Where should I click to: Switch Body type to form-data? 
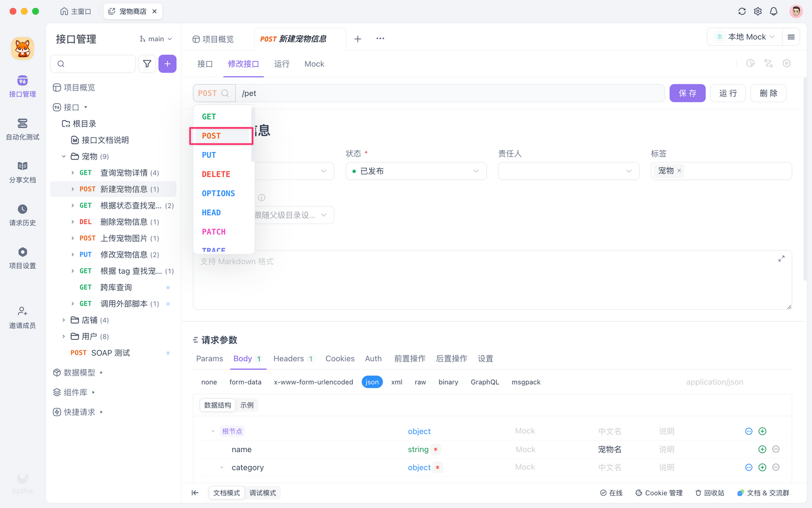click(246, 382)
